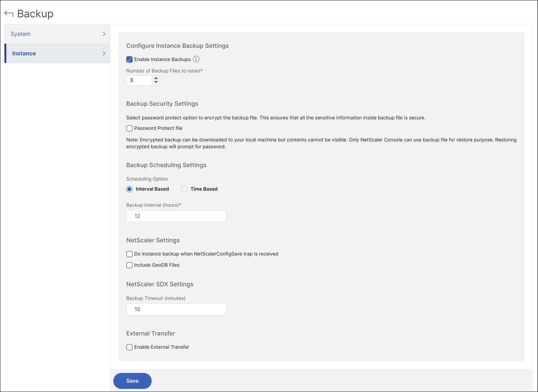This screenshot has height=392, width=538.
Task: Tick the Password Protect file checkbox
Action: pos(129,128)
